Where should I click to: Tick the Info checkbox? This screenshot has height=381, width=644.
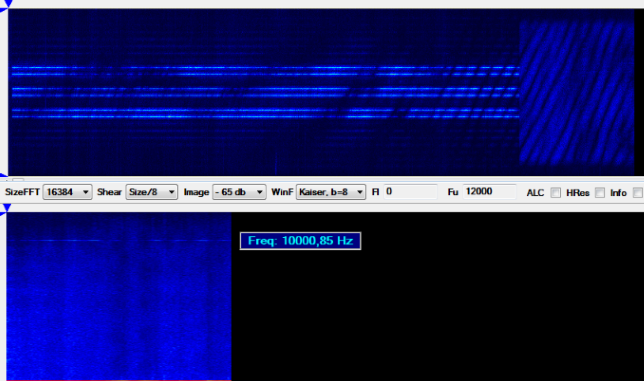[x=637, y=193]
